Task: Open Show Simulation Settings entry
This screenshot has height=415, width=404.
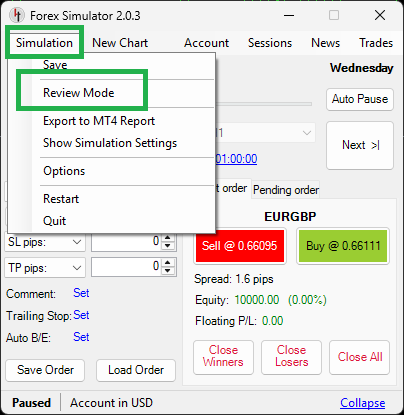Action: [x=110, y=143]
